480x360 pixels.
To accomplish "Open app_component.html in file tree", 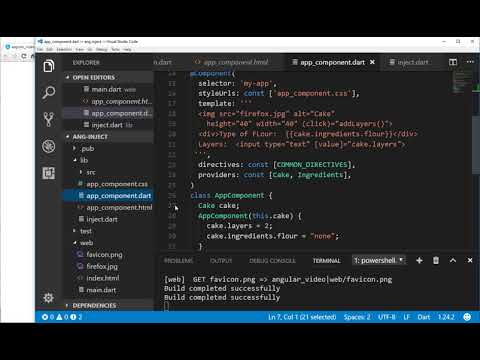I will [x=109, y=207].
